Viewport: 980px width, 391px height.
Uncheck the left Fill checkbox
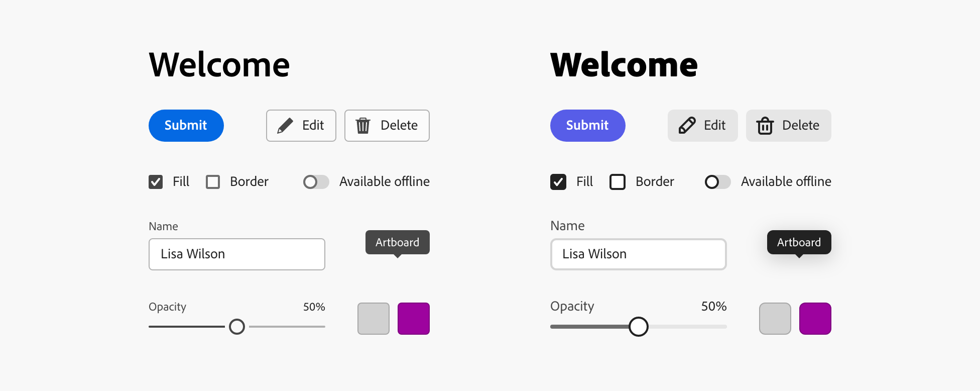tap(156, 182)
